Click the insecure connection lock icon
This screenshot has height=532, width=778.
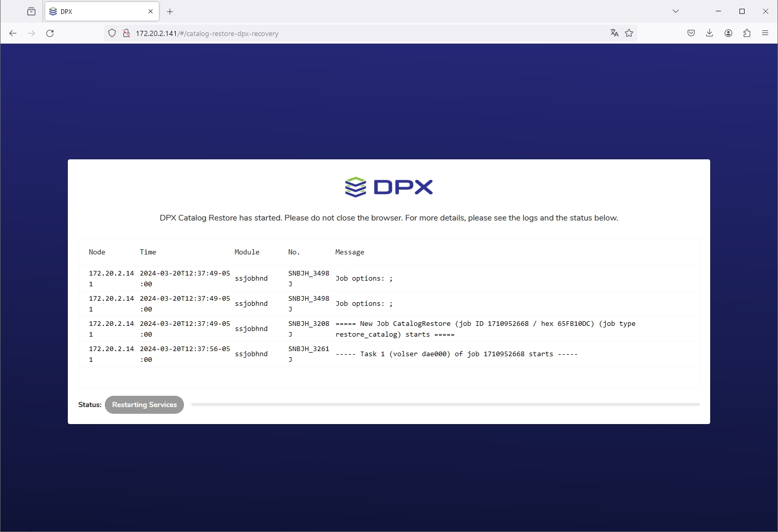(126, 33)
